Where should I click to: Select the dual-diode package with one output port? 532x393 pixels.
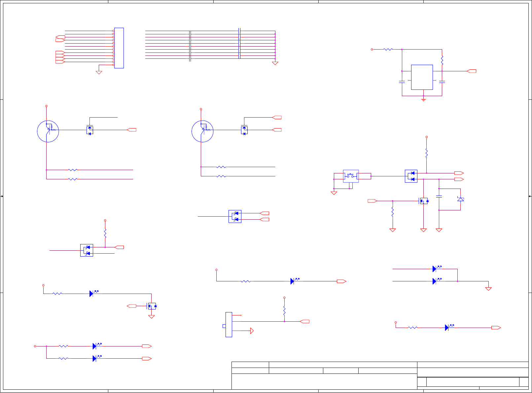(87, 250)
